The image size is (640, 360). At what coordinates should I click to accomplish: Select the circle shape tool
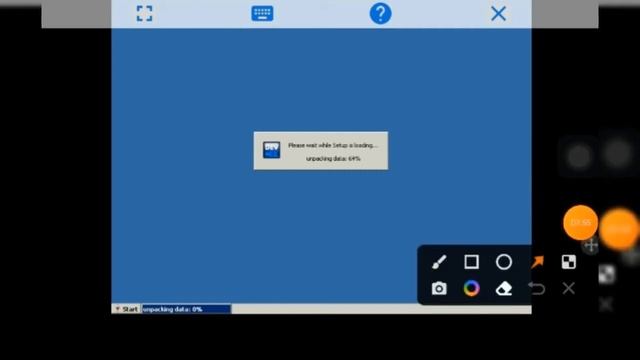coord(504,262)
